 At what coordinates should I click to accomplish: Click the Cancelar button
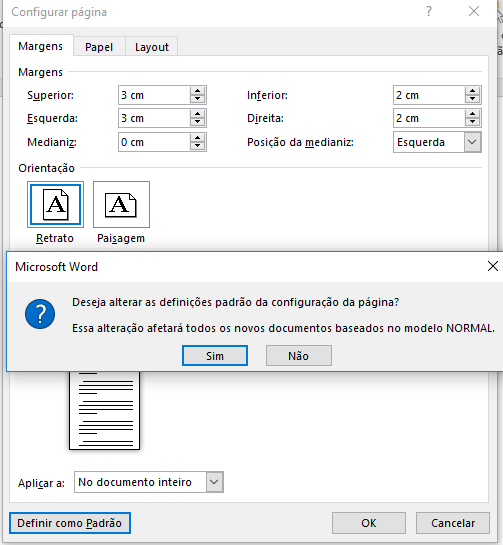[453, 523]
